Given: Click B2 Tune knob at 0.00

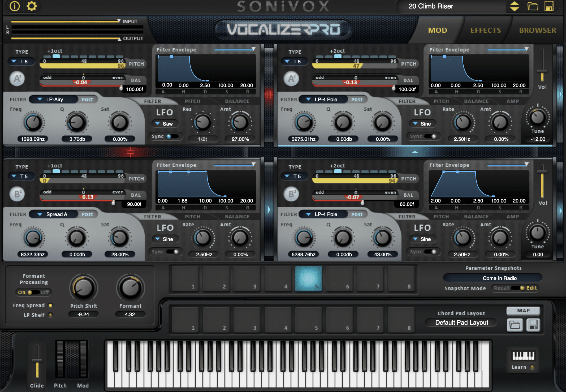Looking at the screenshot, I should (x=537, y=233).
